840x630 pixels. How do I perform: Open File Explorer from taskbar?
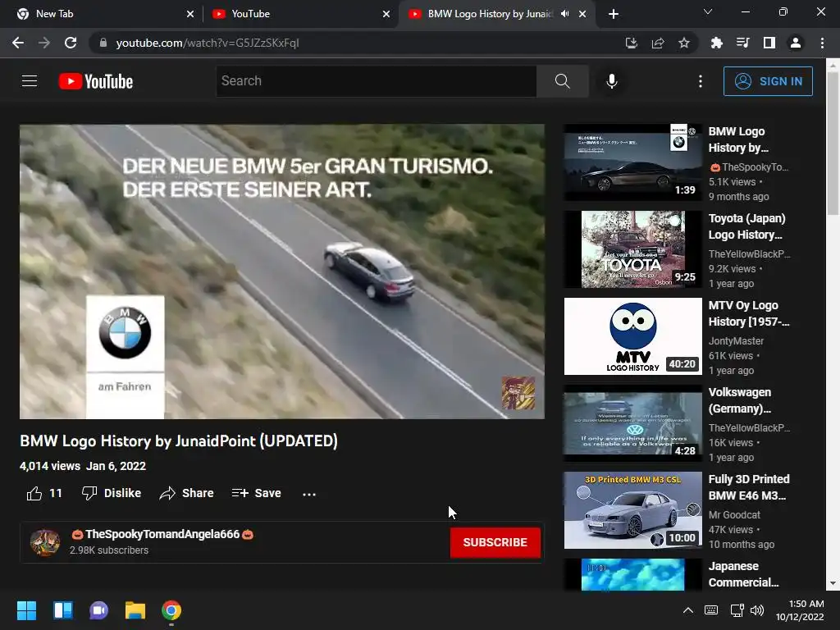(x=135, y=610)
